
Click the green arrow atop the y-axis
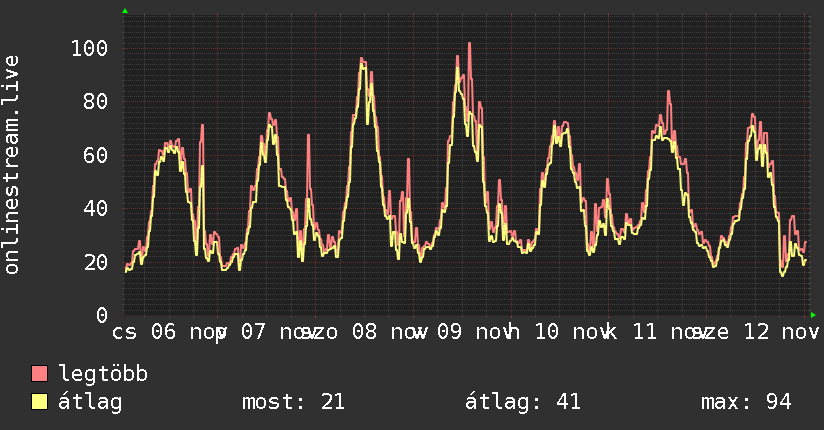pos(125,11)
